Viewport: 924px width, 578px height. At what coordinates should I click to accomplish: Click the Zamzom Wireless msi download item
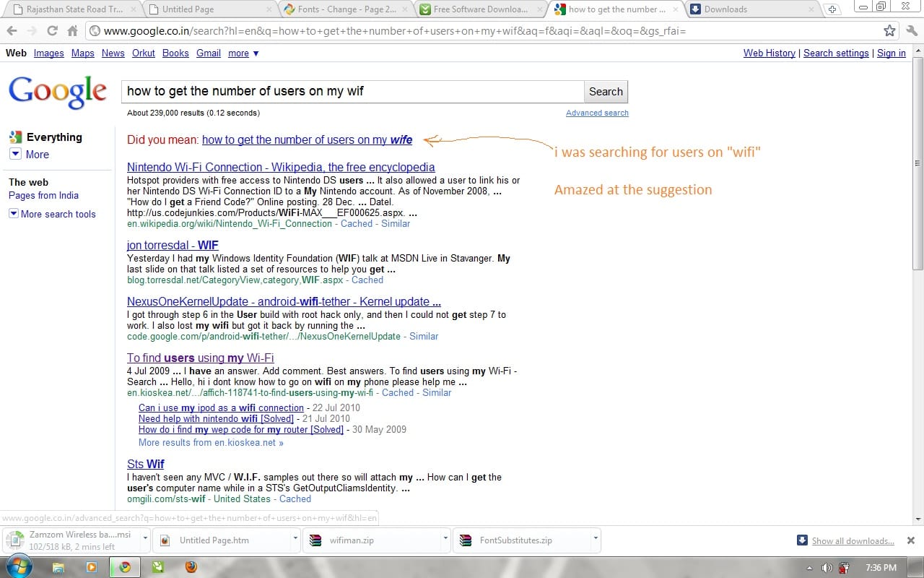pyautogui.click(x=71, y=540)
